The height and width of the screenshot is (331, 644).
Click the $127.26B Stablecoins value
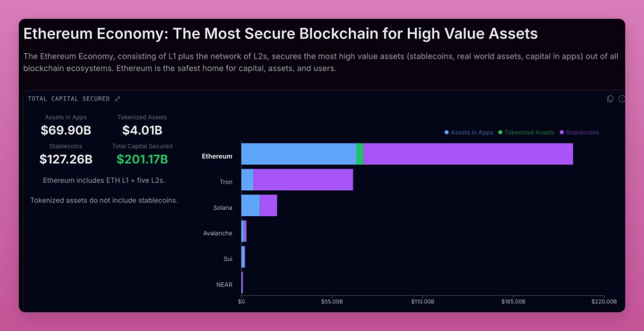tap(66, 159)
